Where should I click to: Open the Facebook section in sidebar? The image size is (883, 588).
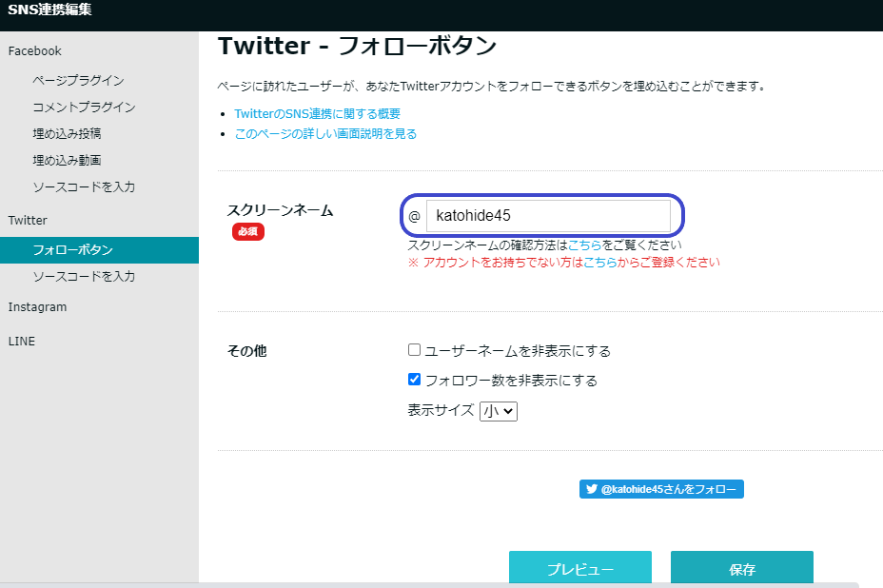pos(35,50)
